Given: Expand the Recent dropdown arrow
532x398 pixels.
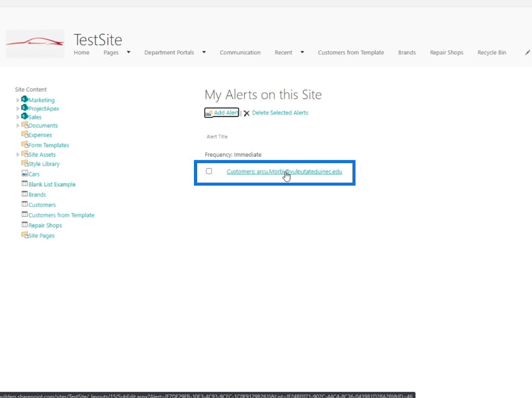Looking at the screenshot, I should point(302,52).
